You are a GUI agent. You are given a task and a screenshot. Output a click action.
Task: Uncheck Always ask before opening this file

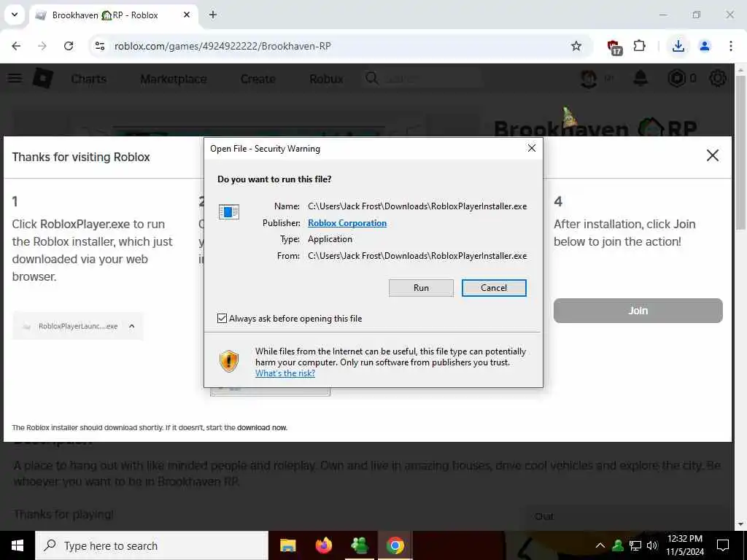(222, 318)
